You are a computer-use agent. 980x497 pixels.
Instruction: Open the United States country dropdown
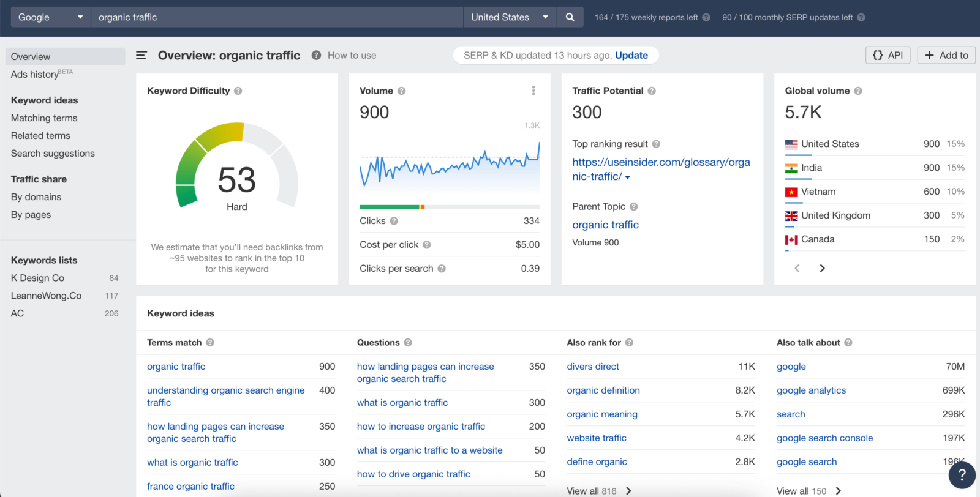pyautogui.click(x=510, y=17)
